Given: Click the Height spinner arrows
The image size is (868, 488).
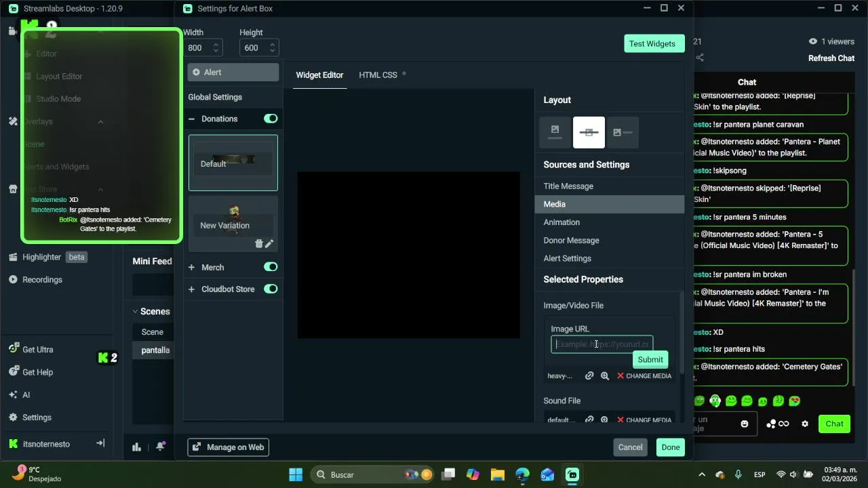Looking at the screenshot, I should coord(272,47).
